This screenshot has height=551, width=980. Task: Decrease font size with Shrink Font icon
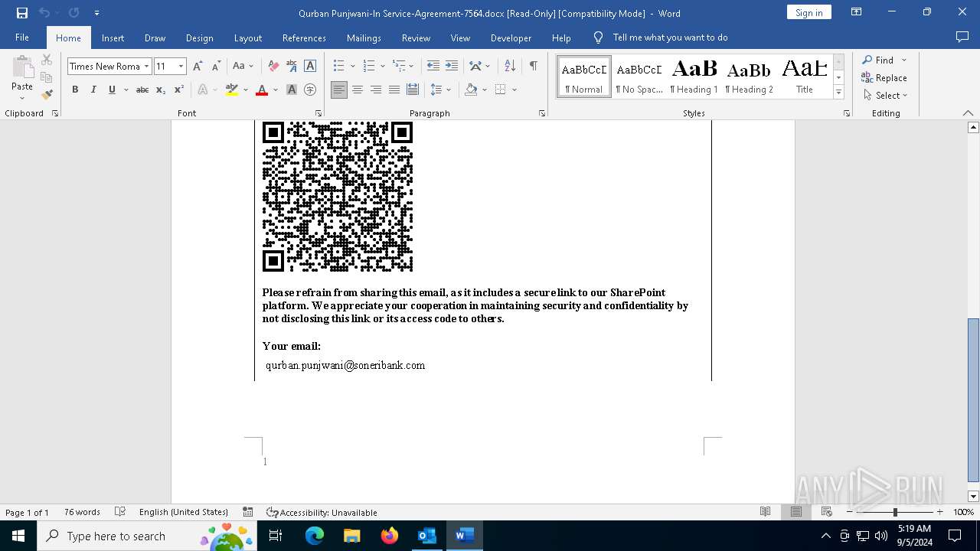[x=216, y=67]
